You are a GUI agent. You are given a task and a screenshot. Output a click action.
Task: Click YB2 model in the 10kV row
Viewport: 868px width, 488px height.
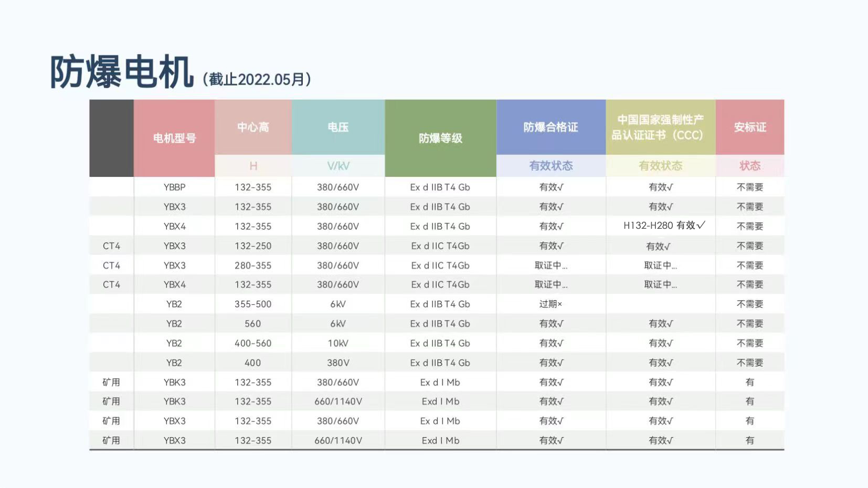[174, 343]
